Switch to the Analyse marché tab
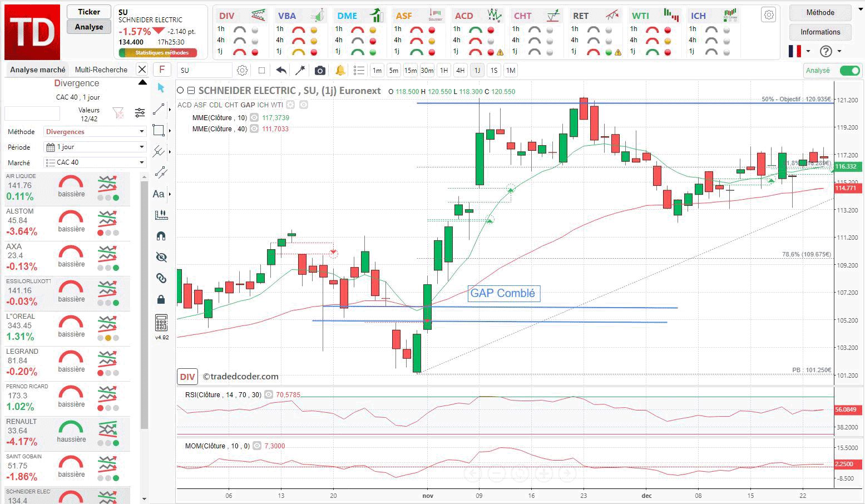This screenshot has width=865, height=504. (38, 70)
